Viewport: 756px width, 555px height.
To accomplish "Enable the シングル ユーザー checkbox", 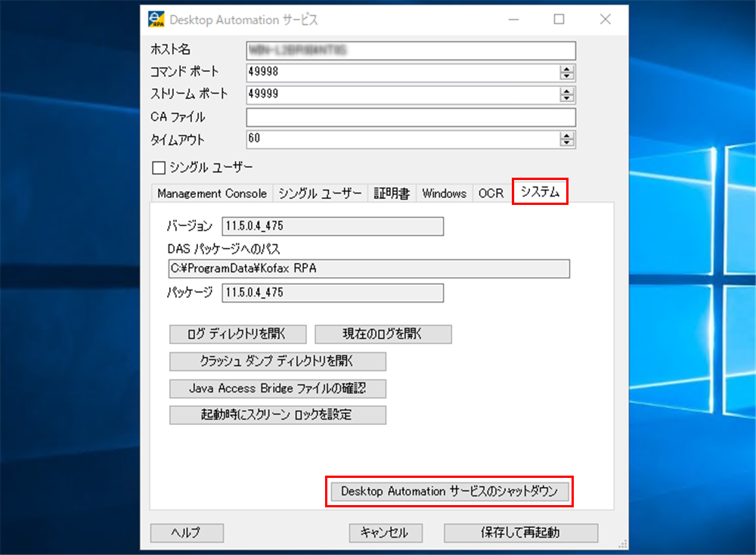I will (159, 168).
